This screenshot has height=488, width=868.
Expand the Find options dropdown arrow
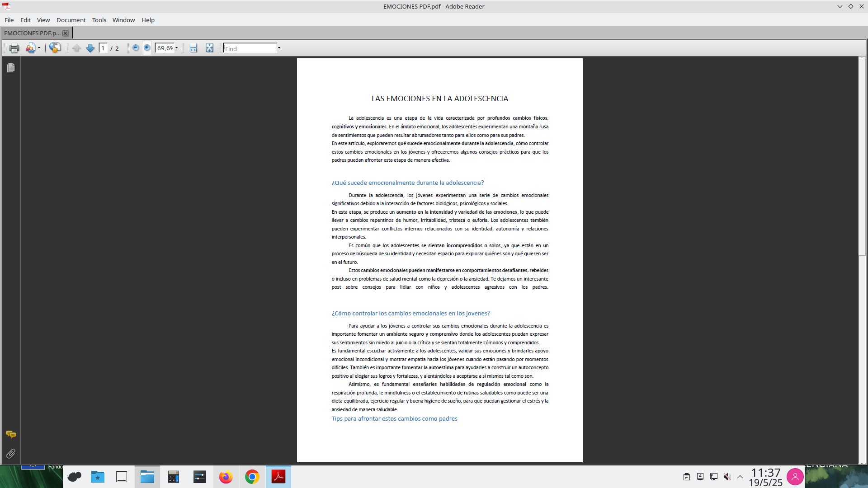coord(279,48)
